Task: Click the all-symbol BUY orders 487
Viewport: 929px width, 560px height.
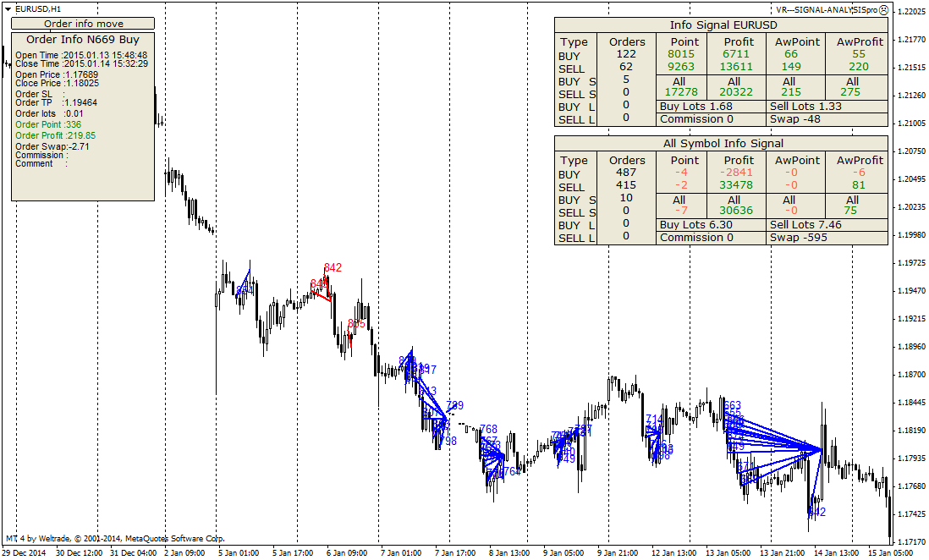Action: coord(625,173)
